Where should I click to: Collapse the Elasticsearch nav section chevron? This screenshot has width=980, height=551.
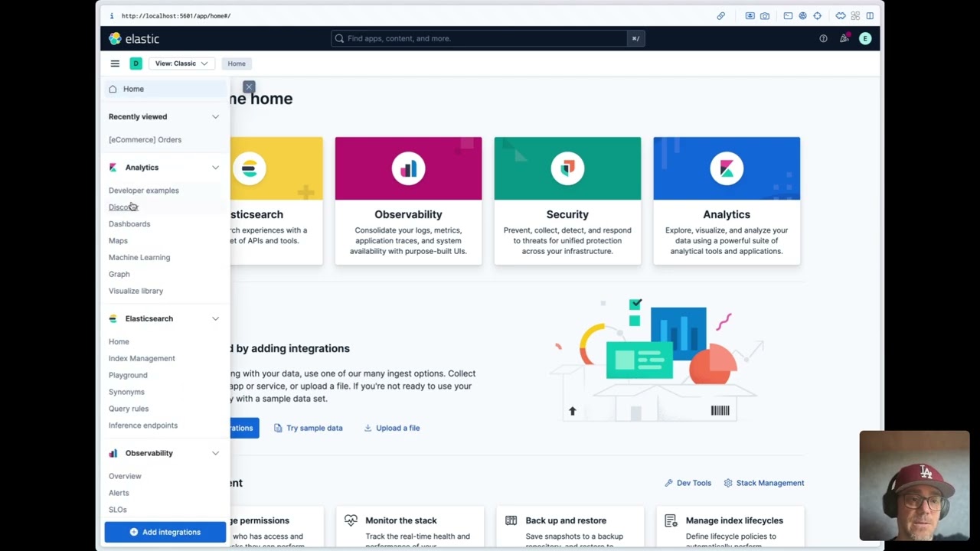(215, 318)
